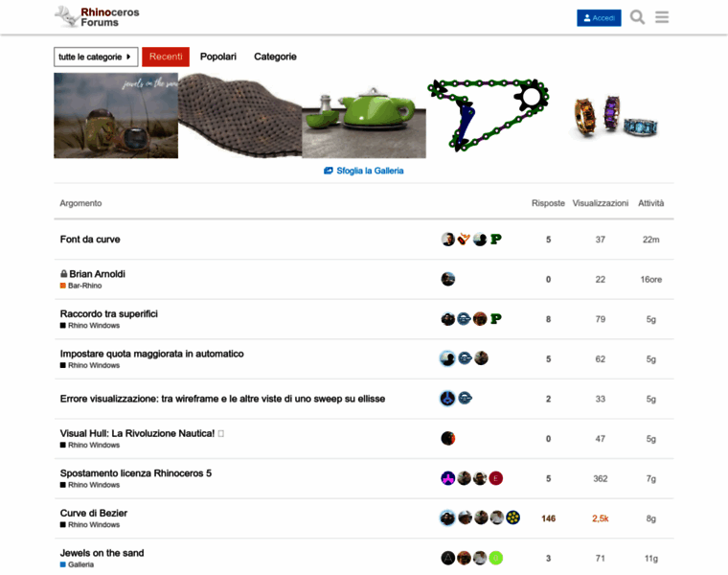Click the orange bird avatar in Font da curve row
This screenshot has width=728, height=575.
(x=464, y=240)
